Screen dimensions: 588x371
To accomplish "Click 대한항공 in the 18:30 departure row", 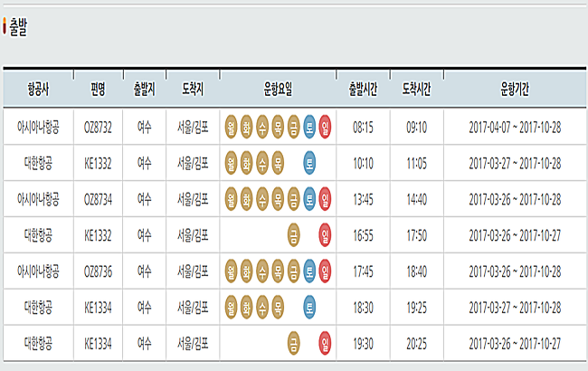I will (38, 308).
